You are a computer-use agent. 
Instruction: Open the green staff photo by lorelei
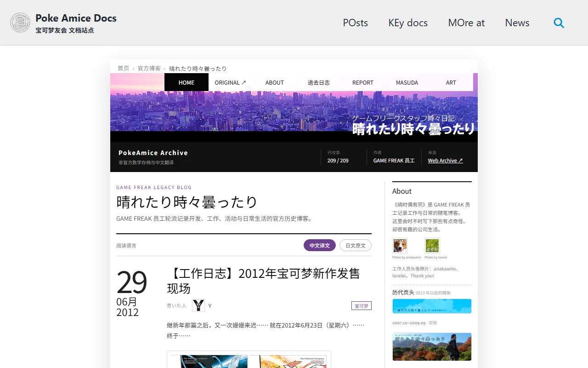(x=432, y=246)
